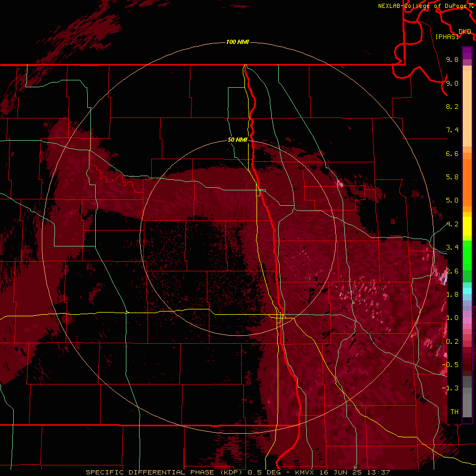Pick the bright orange color bar segment

[x=467, y=183]
